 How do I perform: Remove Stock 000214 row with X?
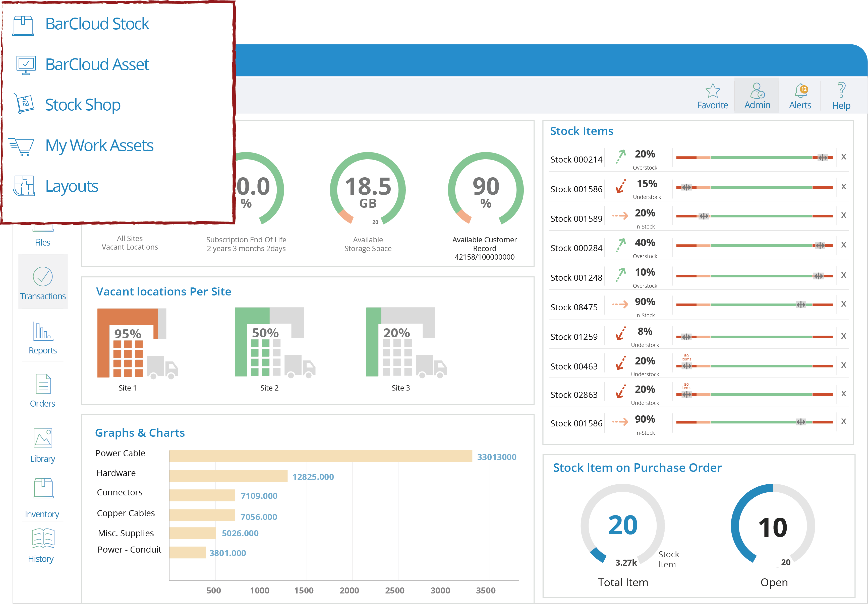coord(843,157)
